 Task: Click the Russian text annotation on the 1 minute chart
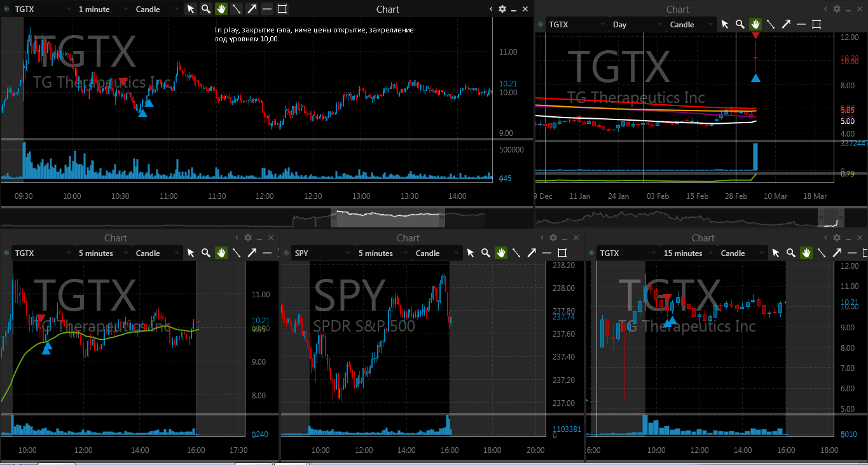coord(314,34)
